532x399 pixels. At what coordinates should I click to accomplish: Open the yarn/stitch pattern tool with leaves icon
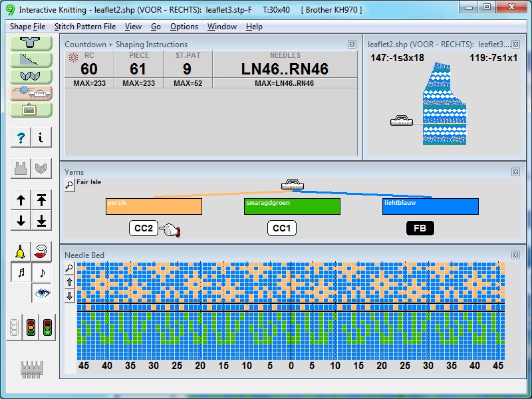click(x=31, y=76)
